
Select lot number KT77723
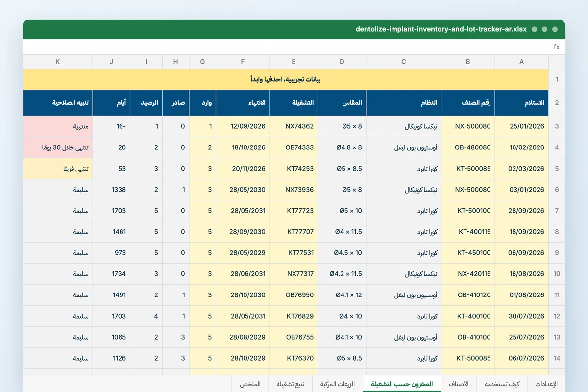294,211
